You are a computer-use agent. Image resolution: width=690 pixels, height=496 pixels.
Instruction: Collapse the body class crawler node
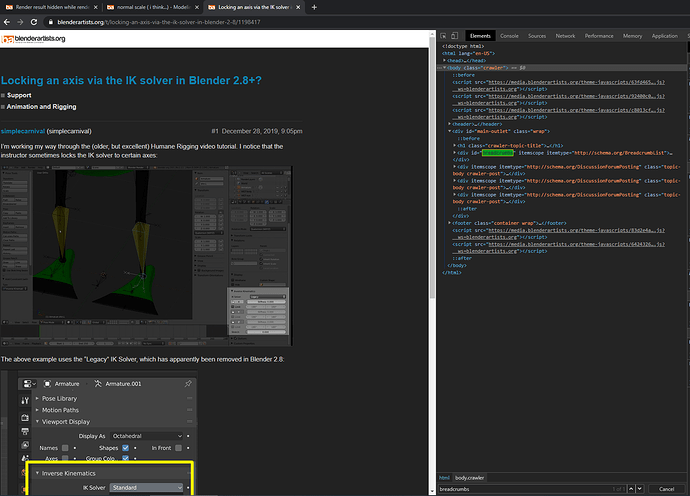(x=444, y=68)
